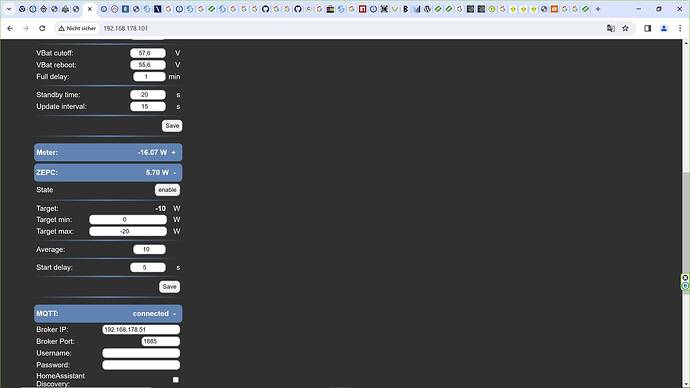This screenshot has height=388, width=690.
Task: Click the Average value field
Action: [x=149, y=249]
